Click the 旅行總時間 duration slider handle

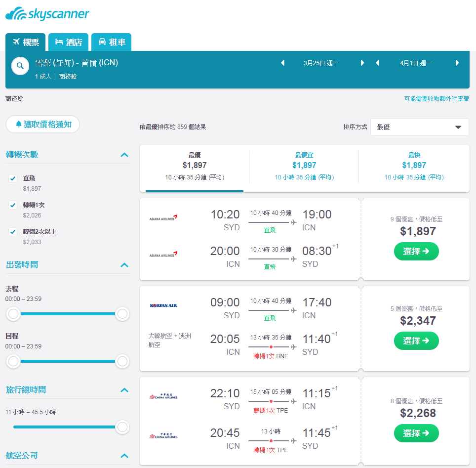click(122, 427)
